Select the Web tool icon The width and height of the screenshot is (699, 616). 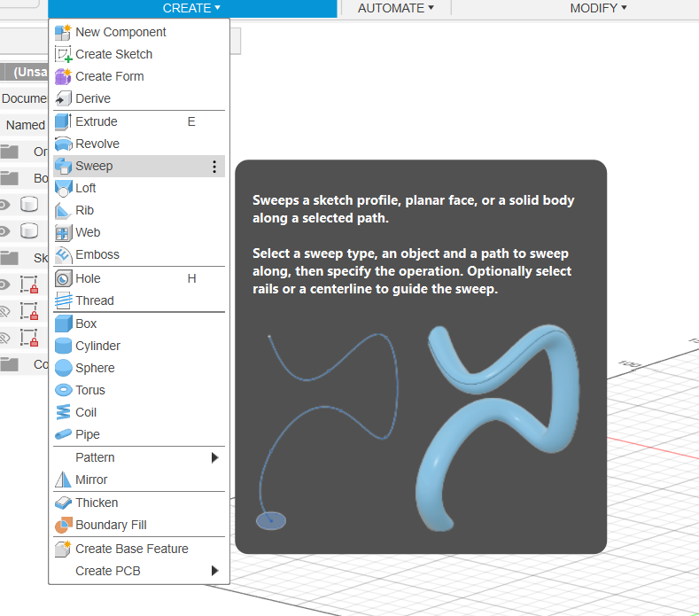click(63, 232)
